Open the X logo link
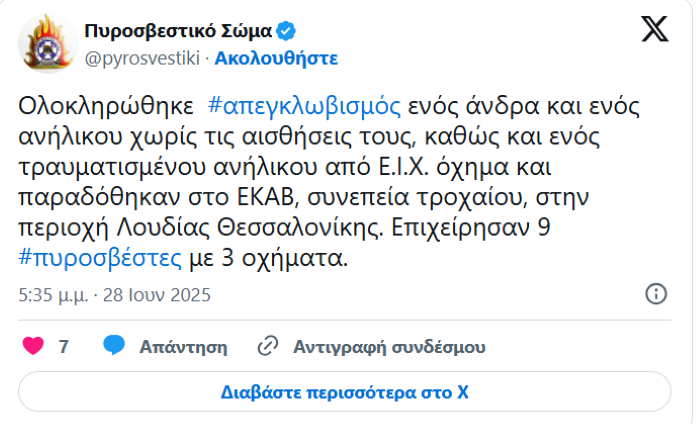 click(x=654, y=30)
